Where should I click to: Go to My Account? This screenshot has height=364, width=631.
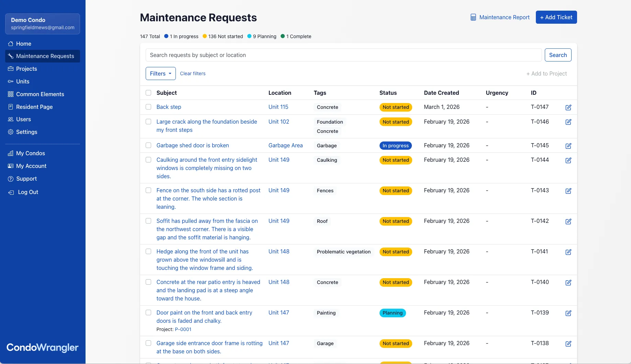(43, 166)
